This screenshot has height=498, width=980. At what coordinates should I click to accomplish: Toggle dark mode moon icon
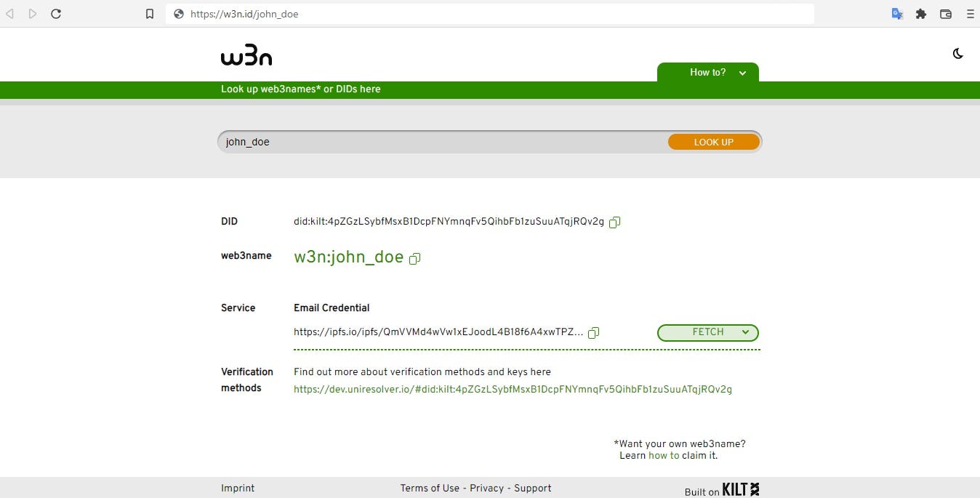coord(958,54)
